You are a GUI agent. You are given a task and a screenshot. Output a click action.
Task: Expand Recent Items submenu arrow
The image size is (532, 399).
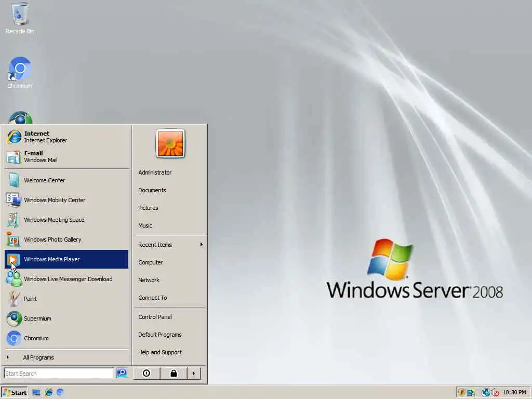pos(201,245)
